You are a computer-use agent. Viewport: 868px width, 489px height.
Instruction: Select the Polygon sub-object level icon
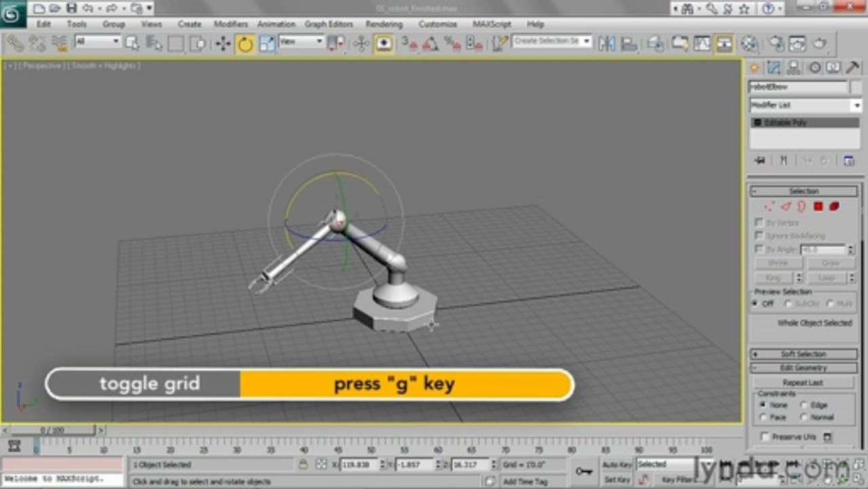pos(818,206)
